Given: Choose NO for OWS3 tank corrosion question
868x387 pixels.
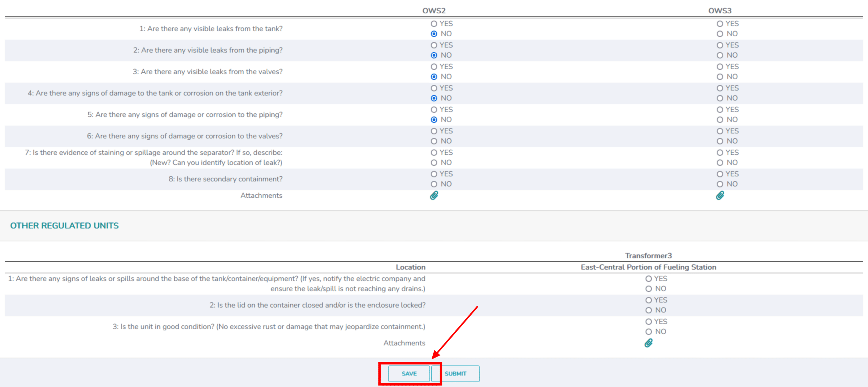Looking at the screenshot, I should (720, 98).
